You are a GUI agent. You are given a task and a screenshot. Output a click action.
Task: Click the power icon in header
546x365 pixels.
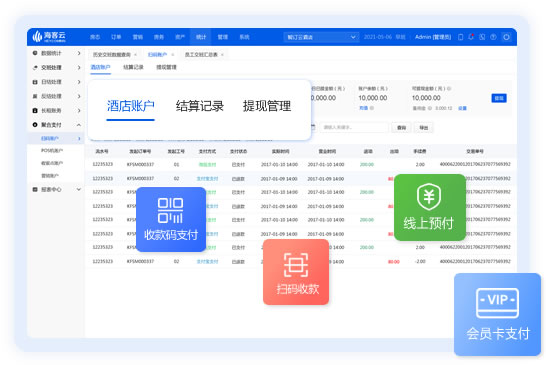506,37
